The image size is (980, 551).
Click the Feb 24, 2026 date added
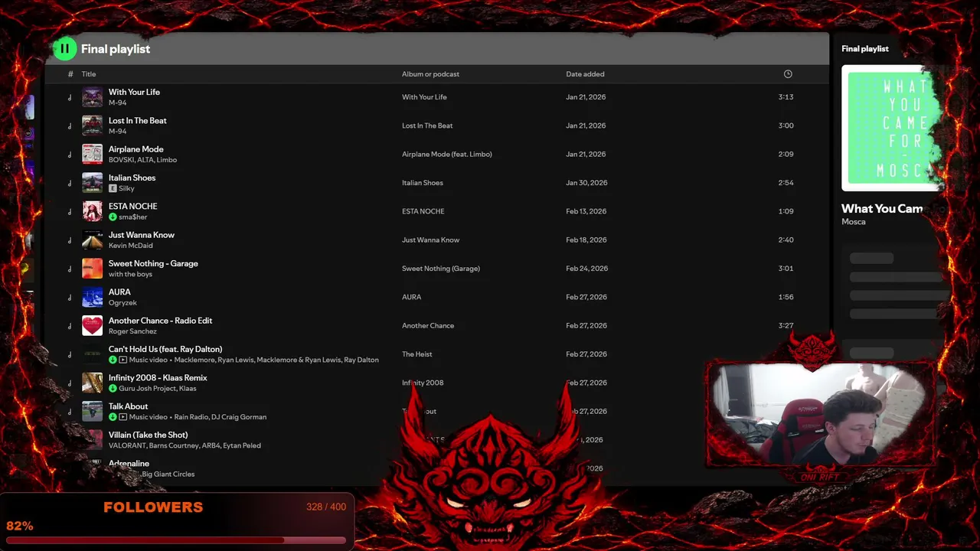pyautogui.click(x=587, y=269)
